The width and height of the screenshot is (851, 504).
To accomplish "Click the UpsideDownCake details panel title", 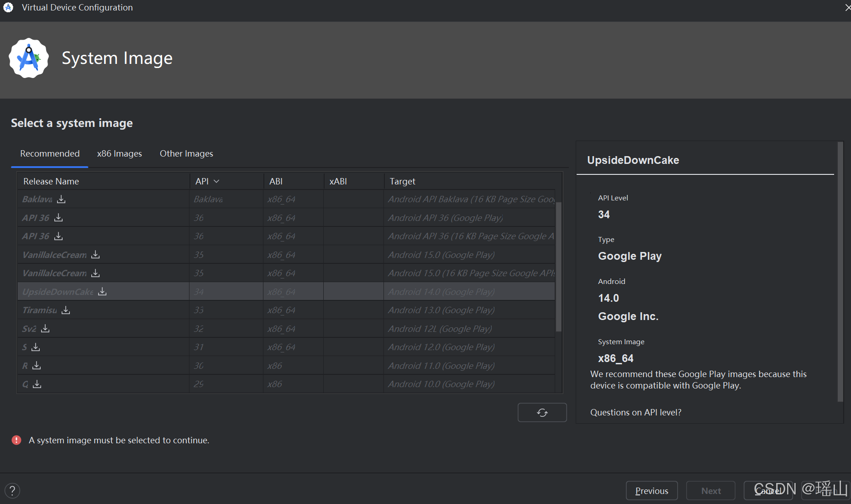I will pyautogui.click(x=633, y=160).
